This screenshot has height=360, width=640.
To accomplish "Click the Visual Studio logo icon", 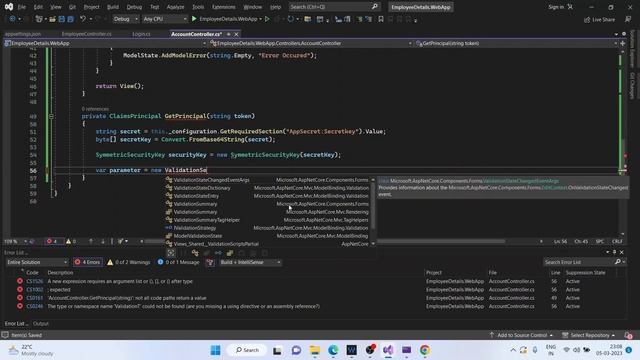I will [x=9, y=7].
